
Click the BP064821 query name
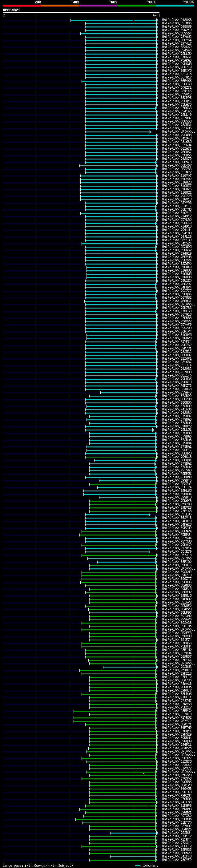11,10
